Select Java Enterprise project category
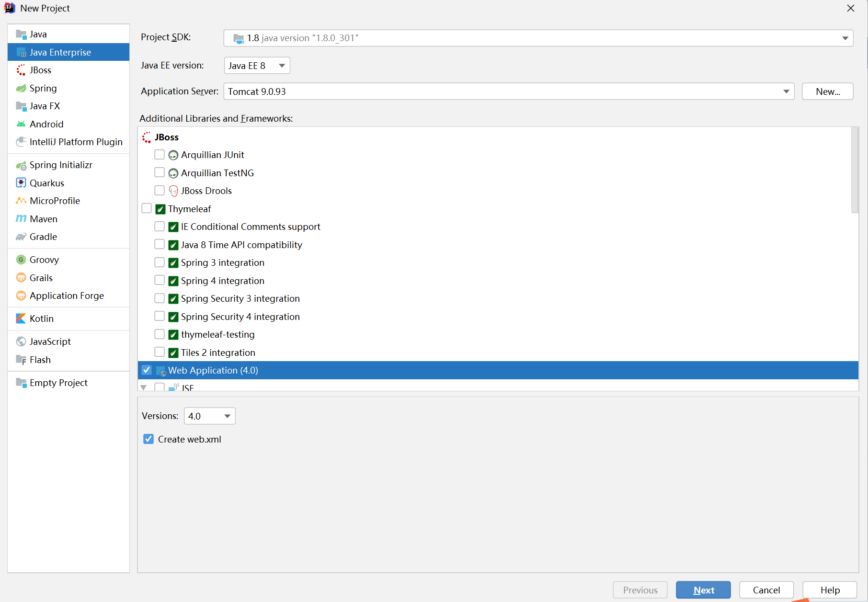 (69, 52)
